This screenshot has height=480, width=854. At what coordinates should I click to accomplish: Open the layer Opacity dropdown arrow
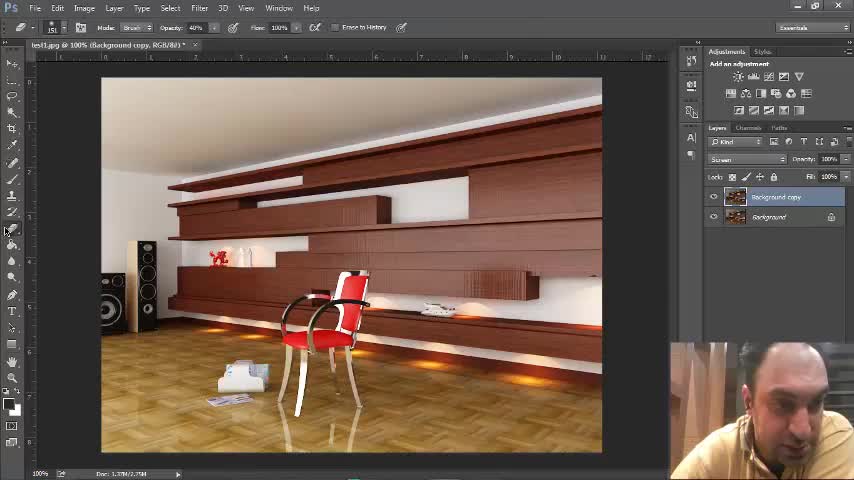click(846, 159)
